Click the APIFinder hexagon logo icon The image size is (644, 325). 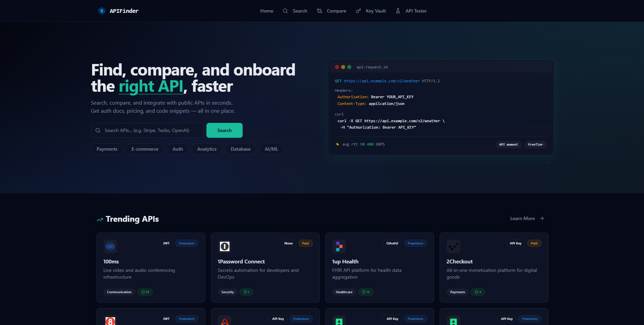102,11
